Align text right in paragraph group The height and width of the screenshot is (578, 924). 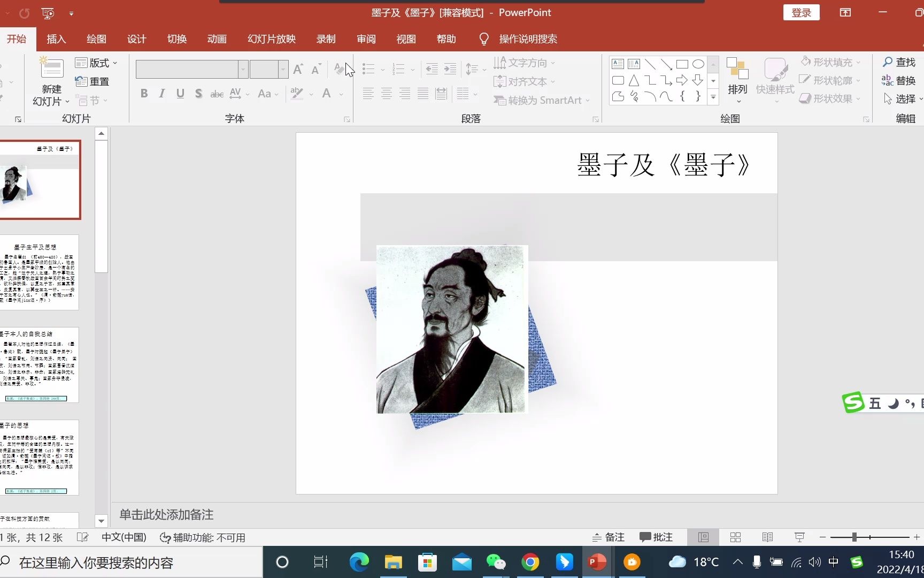point(405,94)
